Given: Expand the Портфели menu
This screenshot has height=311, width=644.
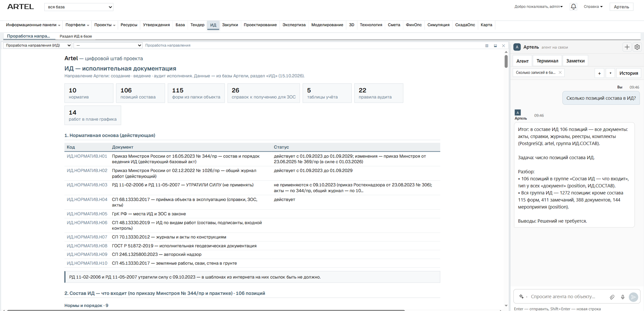Looking at the screenshot, I should 77,25.
